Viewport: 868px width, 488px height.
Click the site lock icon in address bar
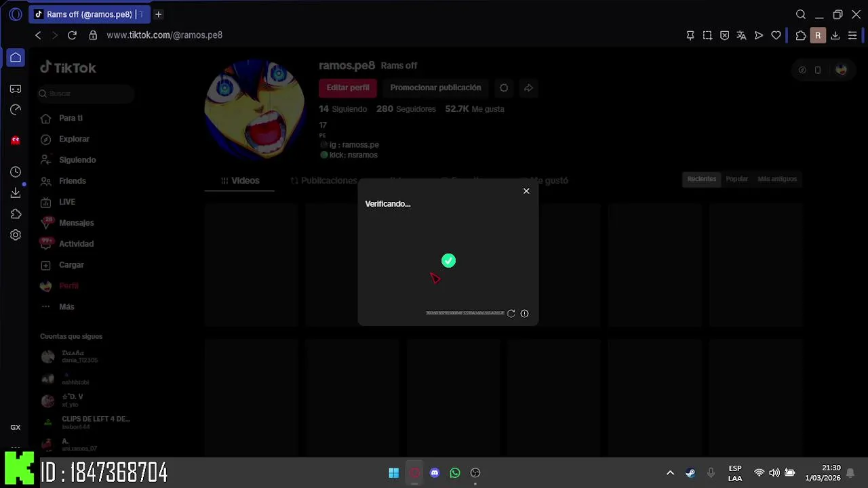pos(93,35)
